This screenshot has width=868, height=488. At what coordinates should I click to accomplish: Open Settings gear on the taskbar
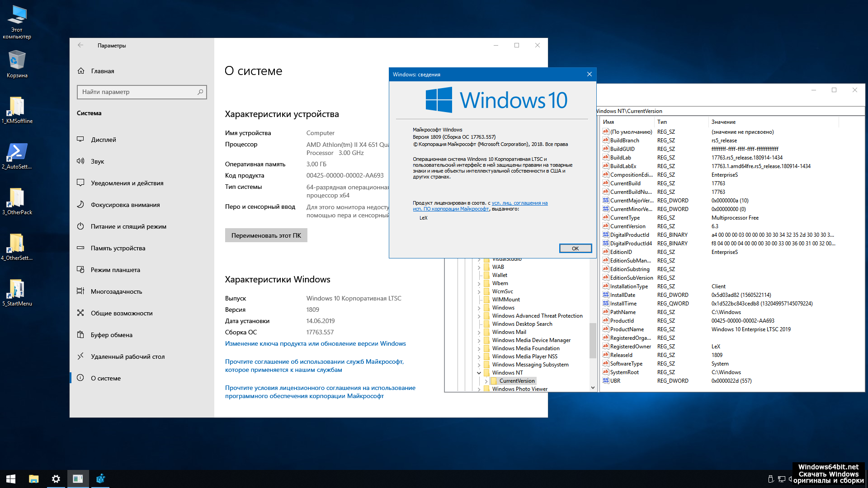(x=56, y=479)
